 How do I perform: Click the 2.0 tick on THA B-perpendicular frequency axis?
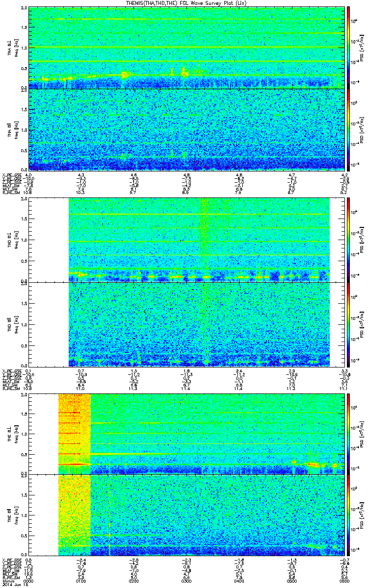pos(24,9)
